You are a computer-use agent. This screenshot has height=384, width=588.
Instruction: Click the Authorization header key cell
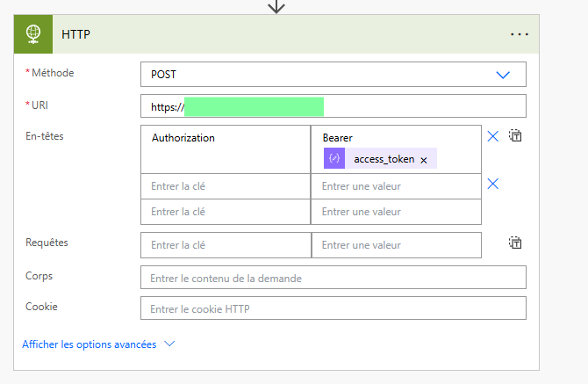point(226,149)
